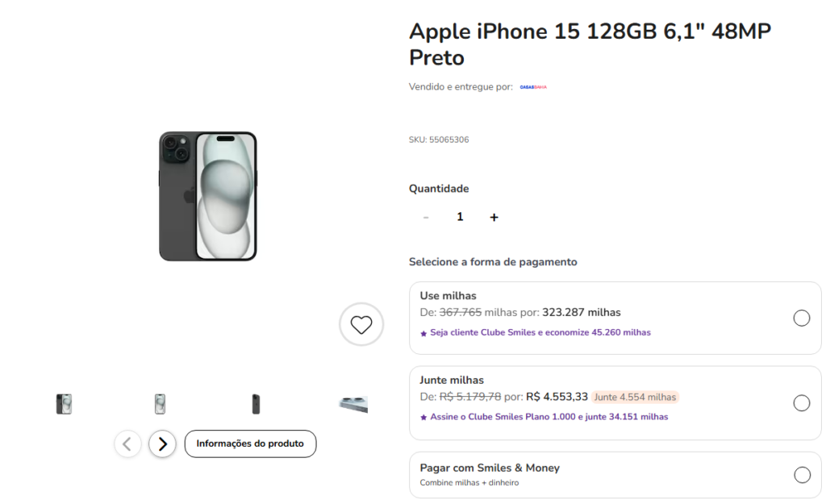Screen dimensions: 826x504
Task: Click the 'Junte 4.554 milhas' badge
Action: (x=635, y=397)
